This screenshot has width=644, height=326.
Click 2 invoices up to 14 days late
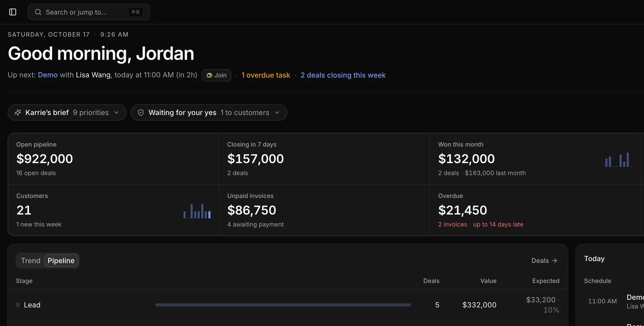tap(480, 224)
